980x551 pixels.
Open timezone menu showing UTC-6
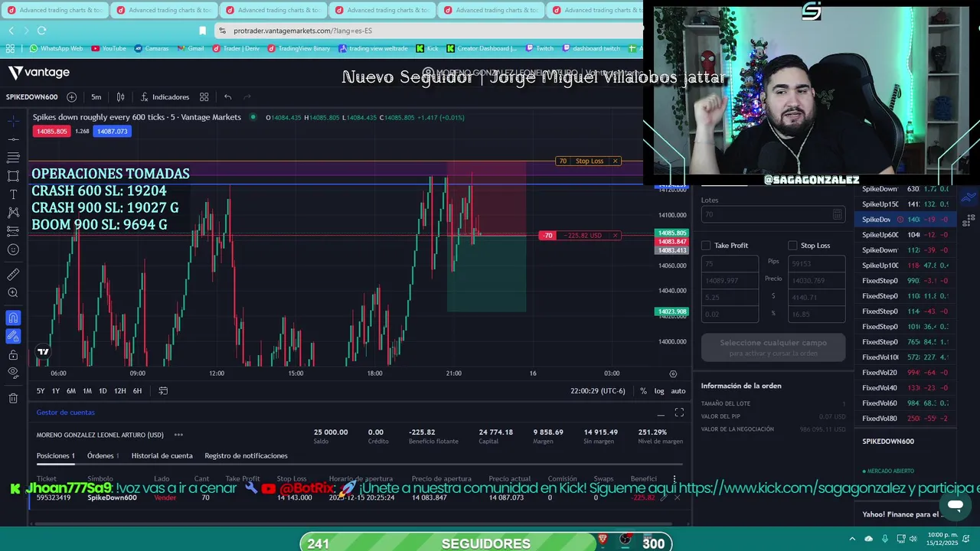597,391
